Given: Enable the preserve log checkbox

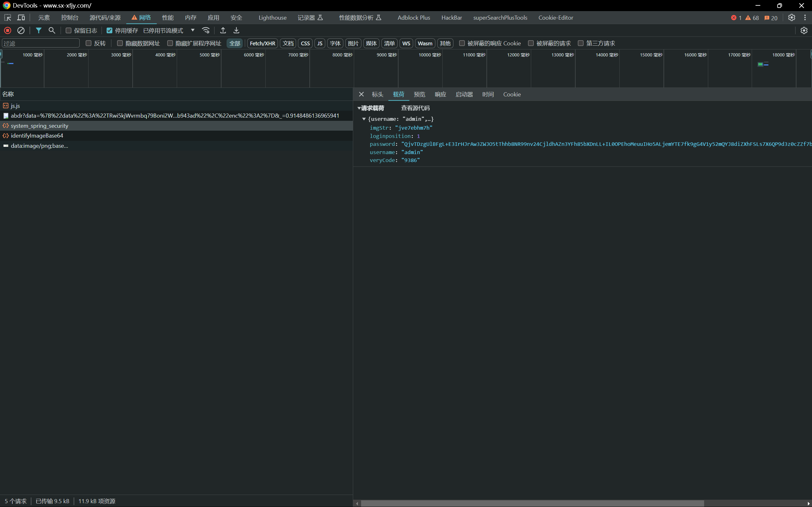Looking at the screenshot, I should pyautogui.click(x=69, y=30).
